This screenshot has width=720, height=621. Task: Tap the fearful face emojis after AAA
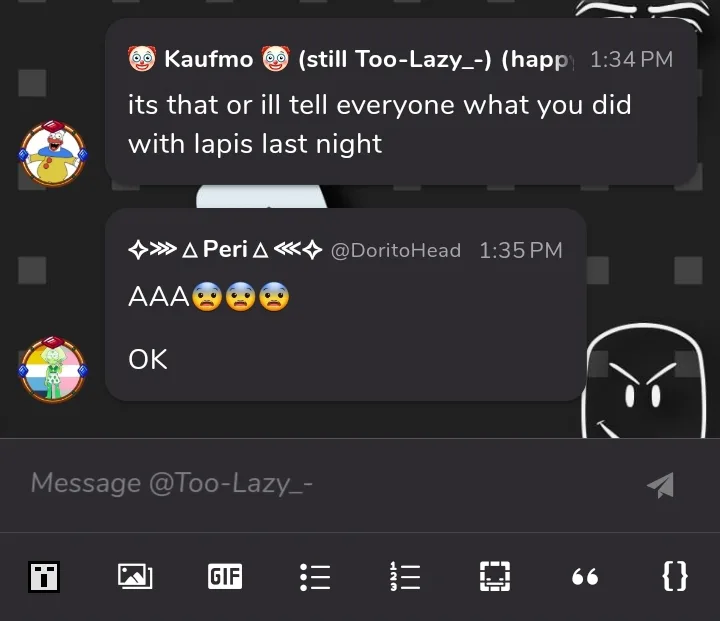click(240, 297)
